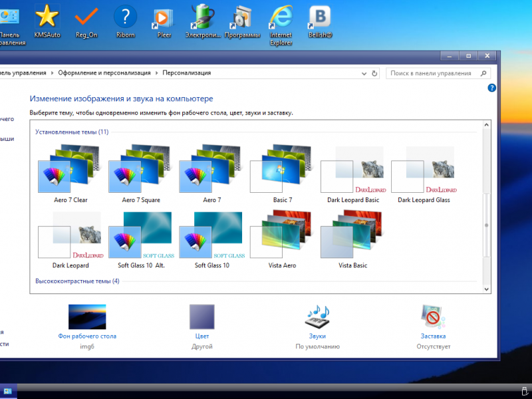
Task: Go to Оформление и персонализация breadcrumb
Action: click(x=104, y=73)
